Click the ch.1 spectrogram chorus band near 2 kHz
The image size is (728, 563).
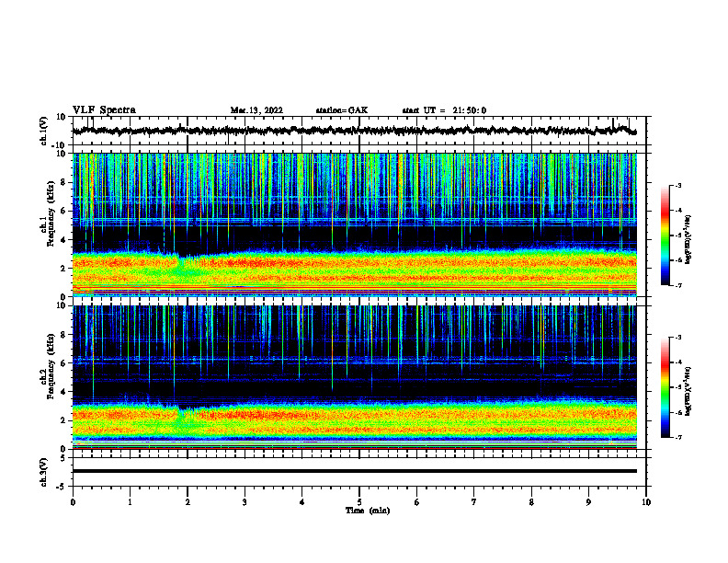pyautogui.click(x=355, y=267)
